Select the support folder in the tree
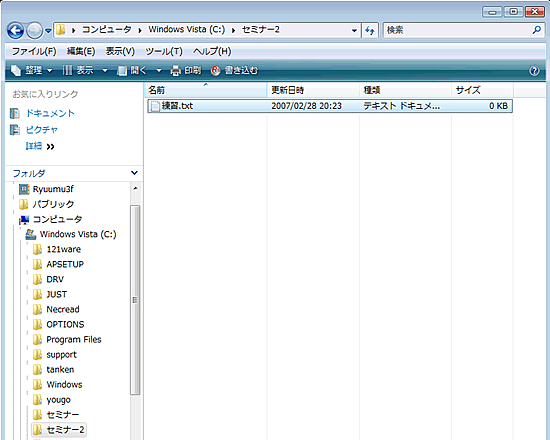550x440 pixels. click(x=61, y=355)
